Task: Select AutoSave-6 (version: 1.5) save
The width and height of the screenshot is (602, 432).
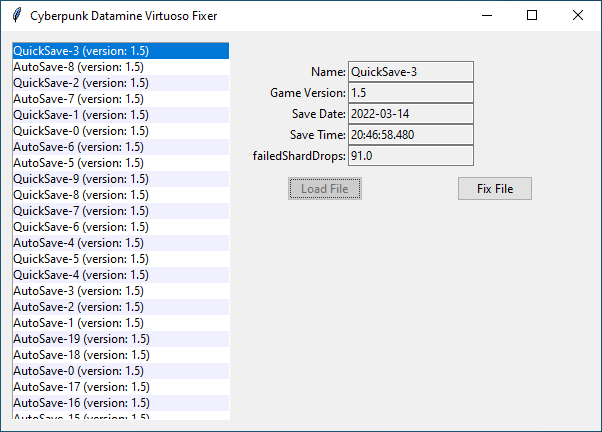Action: (x=121, y=147)
